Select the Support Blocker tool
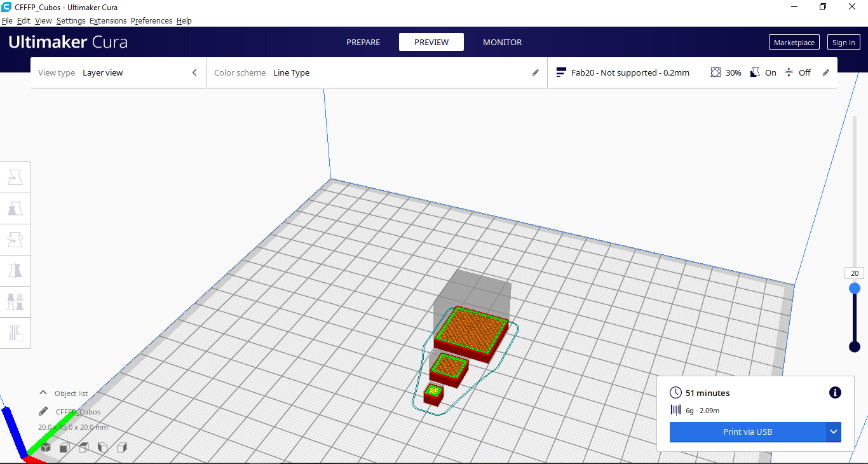 (x=15, y=332)
